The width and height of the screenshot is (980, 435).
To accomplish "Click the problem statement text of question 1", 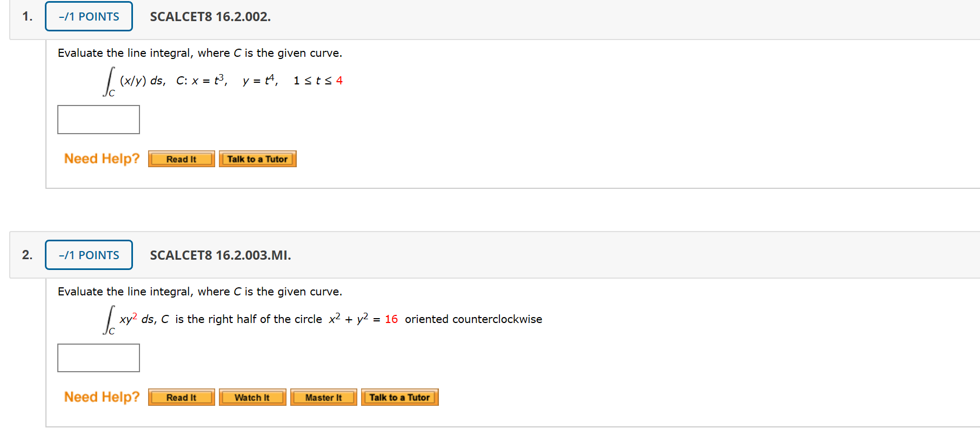I will pyautogui.click(x=199, y=52).
